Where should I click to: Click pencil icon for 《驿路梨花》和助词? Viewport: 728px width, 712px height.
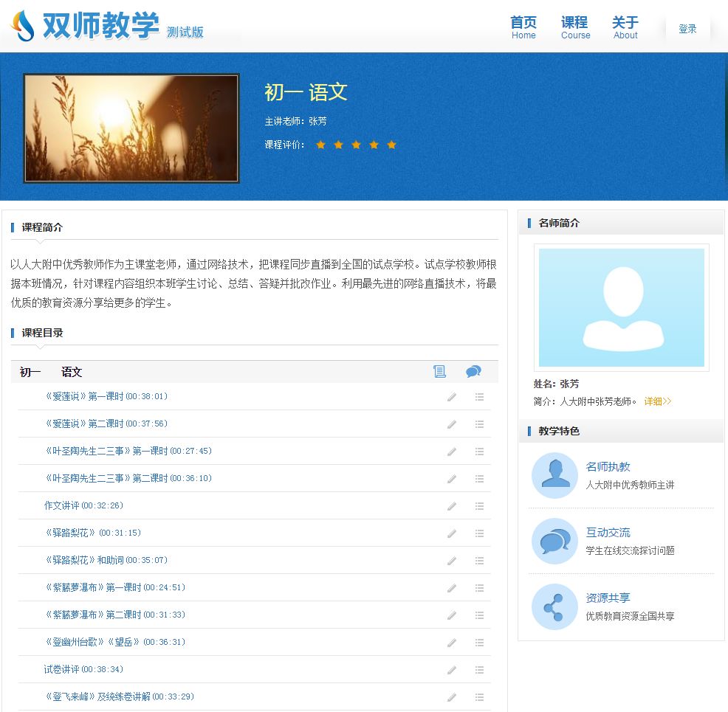pyautogui.click(x=452, y=561)
